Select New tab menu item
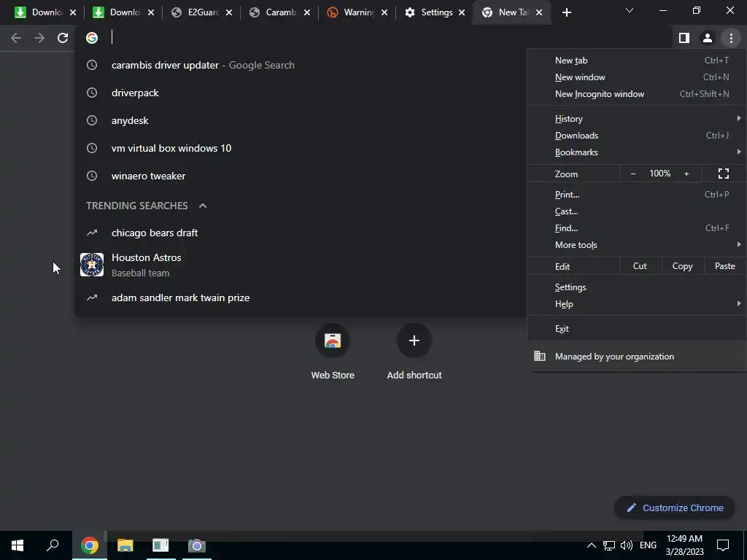Viewport: 747px width, 560px height. pyautogui.click(x=637, y=61)
